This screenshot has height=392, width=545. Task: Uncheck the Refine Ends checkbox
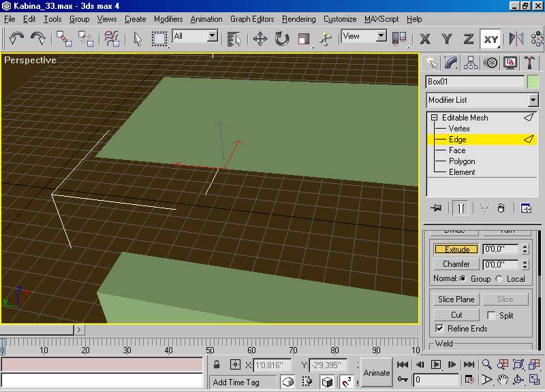439,329
